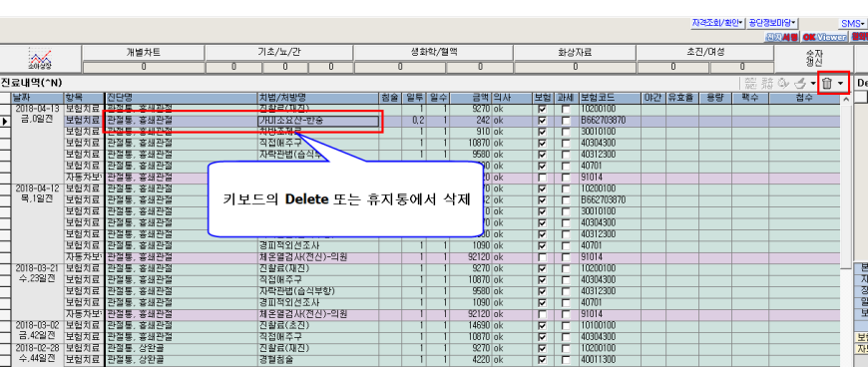This screenshot has height=367, width=868.
Task: Switch to the 생화학/혈액 tab
Action: [x=433, y=53]
